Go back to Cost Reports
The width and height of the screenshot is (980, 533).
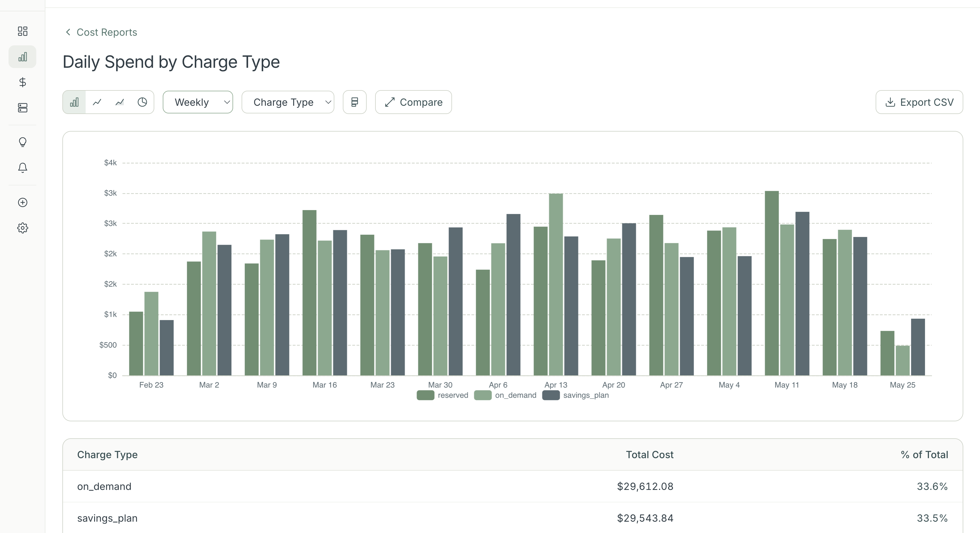tap(107, 32)
